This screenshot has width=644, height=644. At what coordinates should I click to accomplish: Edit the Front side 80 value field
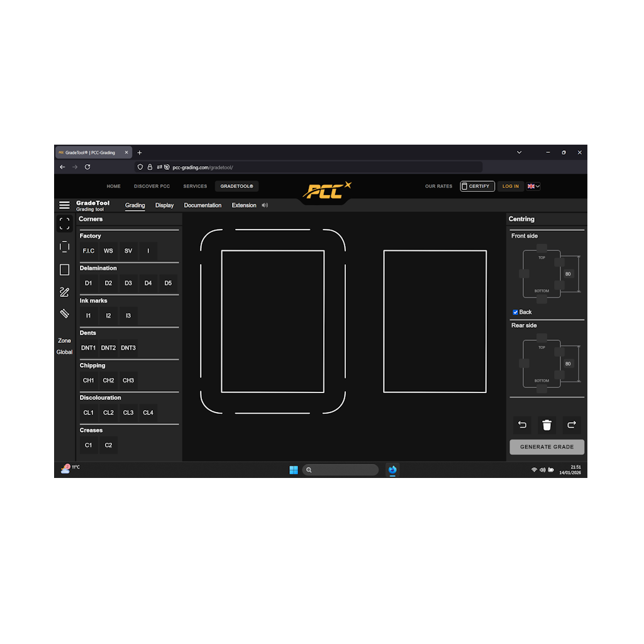[x=568, y=274]
